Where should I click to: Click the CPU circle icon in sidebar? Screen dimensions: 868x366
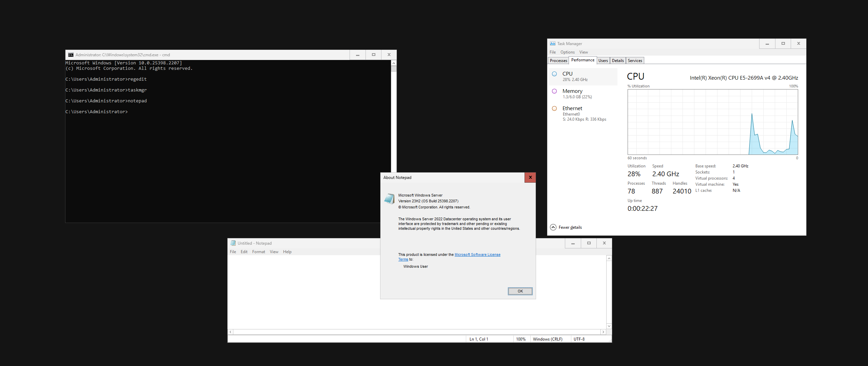[x=554, y=74]
